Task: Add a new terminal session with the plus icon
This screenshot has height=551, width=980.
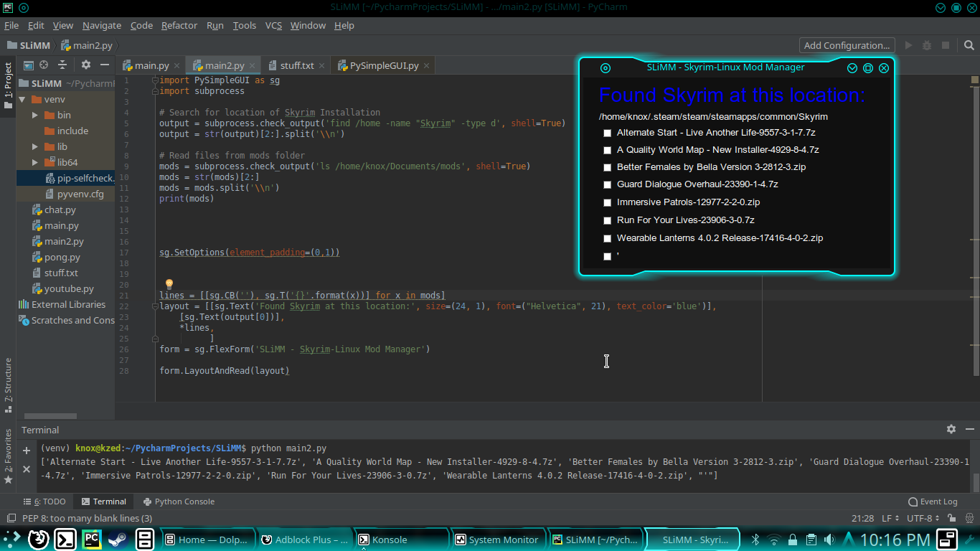Action: pos(26,451)
